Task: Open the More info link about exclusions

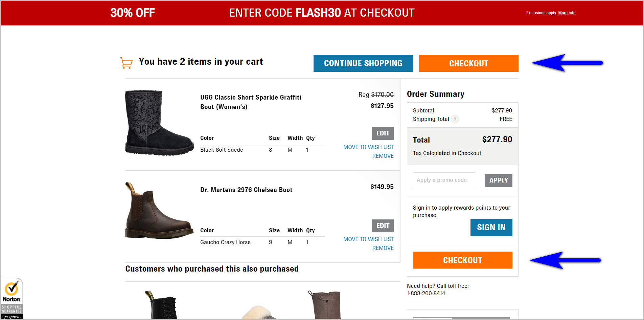Action: click(567, 13)
